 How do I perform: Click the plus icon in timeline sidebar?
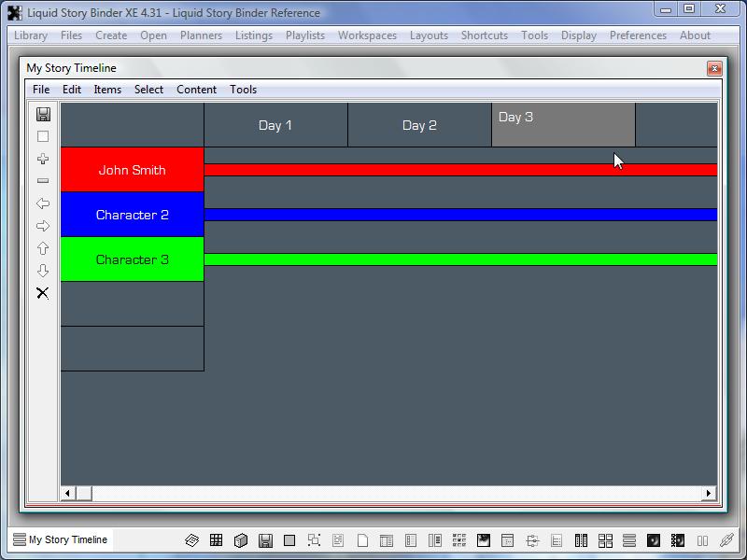43,159
